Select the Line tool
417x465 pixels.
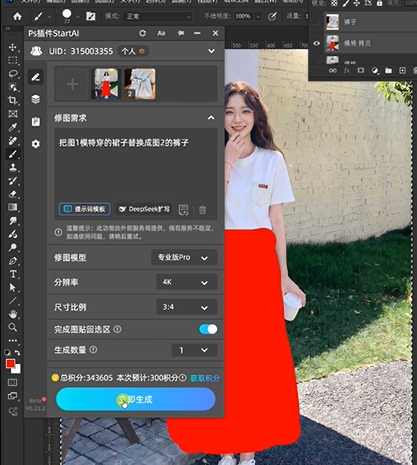(x=13, y=301)
